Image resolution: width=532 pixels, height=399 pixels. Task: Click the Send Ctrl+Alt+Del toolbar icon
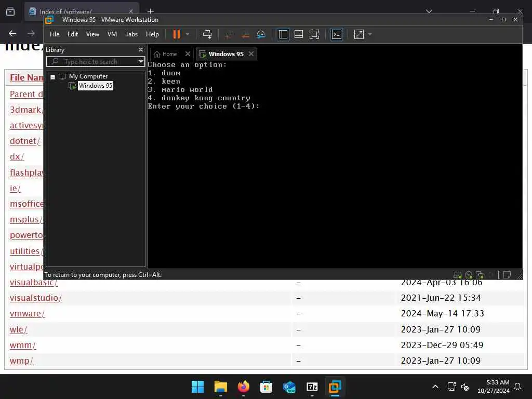(207, 34)
